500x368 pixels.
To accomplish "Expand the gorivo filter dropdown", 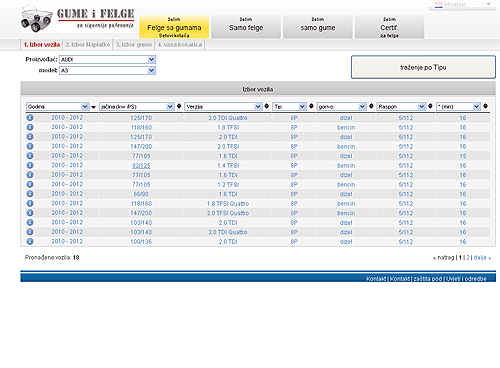I will (x=342, y=107).
